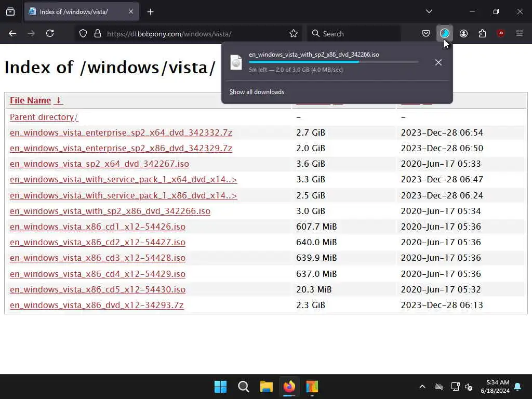Image resolution: width=532 pixels, height=399 pixels.
Task: Download vista x86 cd3 x12-54428.iso
Action: coord(98,258)
